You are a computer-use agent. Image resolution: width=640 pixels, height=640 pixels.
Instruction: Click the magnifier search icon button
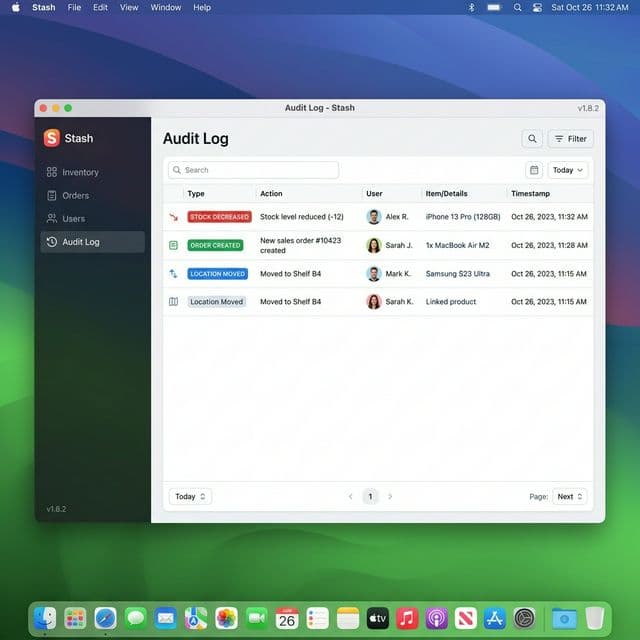coord(532,139)
